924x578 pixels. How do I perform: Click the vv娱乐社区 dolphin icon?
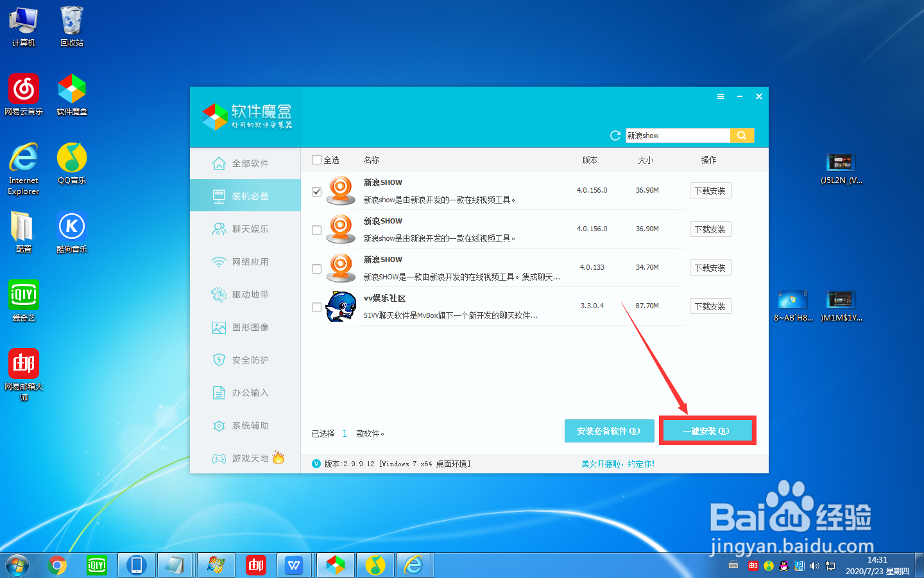click(341, 306)
